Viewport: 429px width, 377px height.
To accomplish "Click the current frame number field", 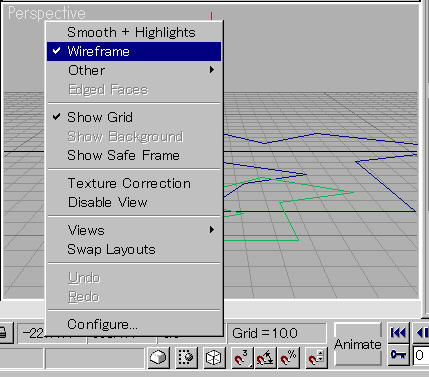I will pyautogui.click(x=421, y=355).
